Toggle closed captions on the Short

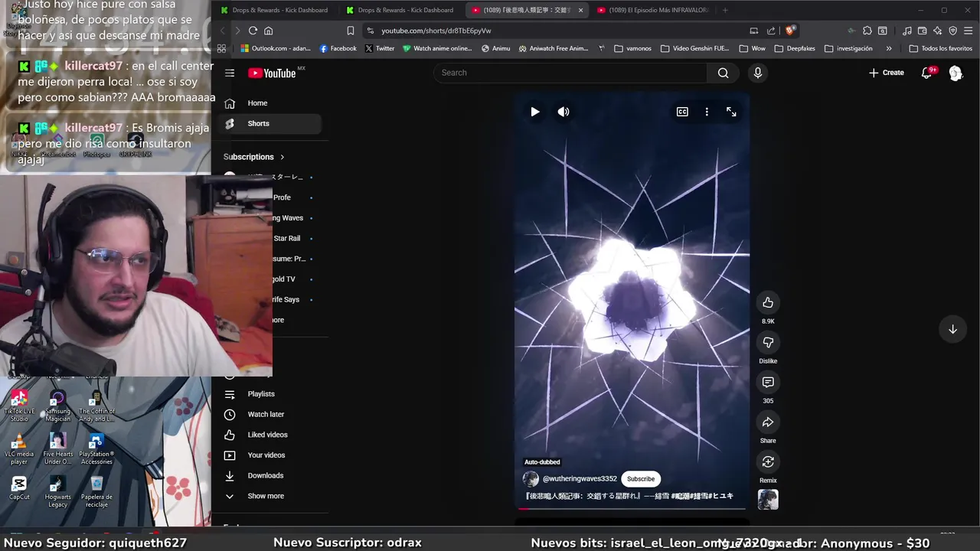[x=682, y=112]
